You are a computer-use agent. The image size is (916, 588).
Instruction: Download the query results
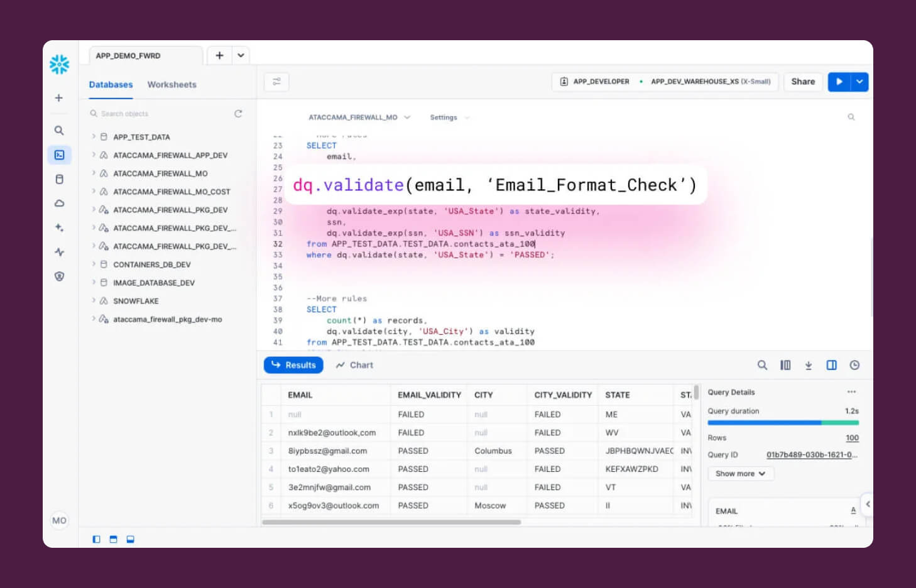[x=809, y=365]
